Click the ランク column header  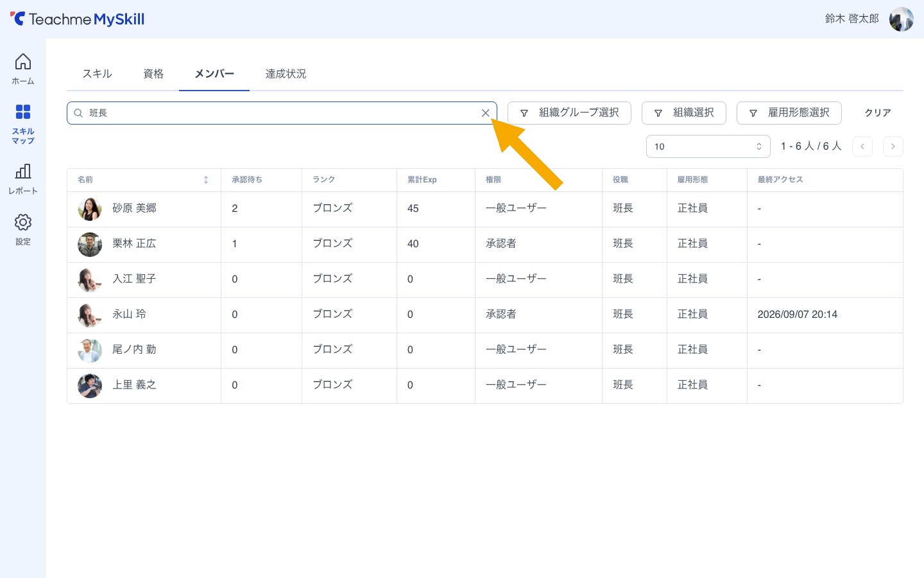(x=323, y=180)
